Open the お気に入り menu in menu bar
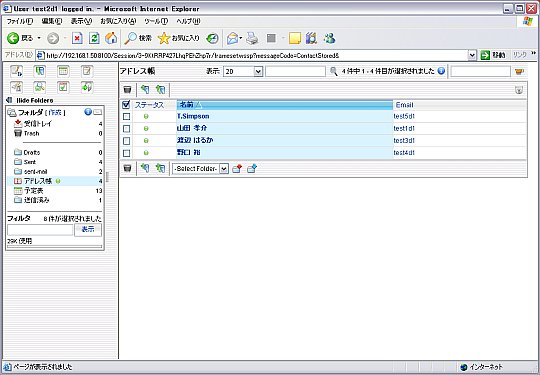This screenshot has height=375, width=540. coord(118,21)
